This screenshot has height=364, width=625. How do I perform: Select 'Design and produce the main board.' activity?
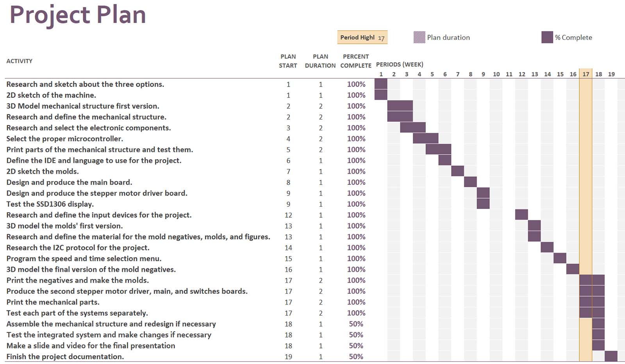coord(69,183)
